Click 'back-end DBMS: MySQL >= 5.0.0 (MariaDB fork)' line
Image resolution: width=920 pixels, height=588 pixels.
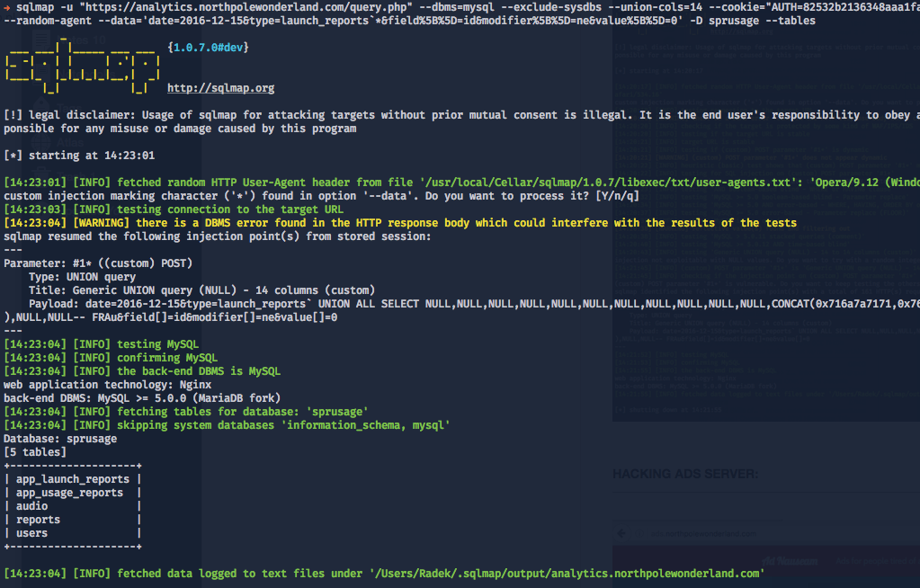pos(142,398)
